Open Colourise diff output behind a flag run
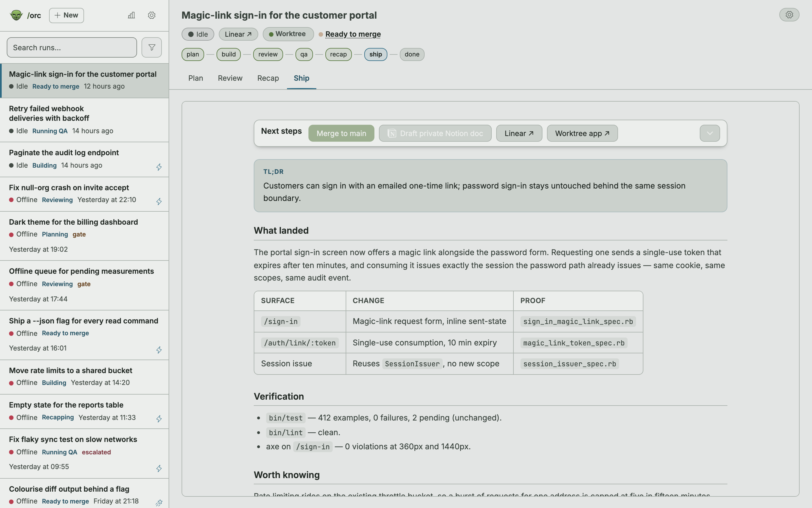This screenshot has height=508, width=812. 85,494
